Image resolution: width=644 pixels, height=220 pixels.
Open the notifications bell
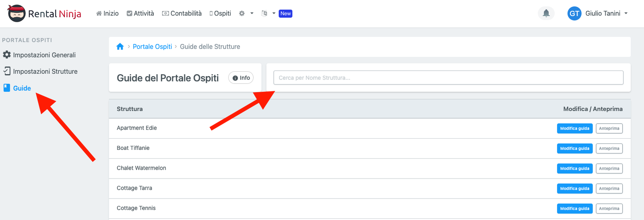pyautogui.click(x=546, y=13)
